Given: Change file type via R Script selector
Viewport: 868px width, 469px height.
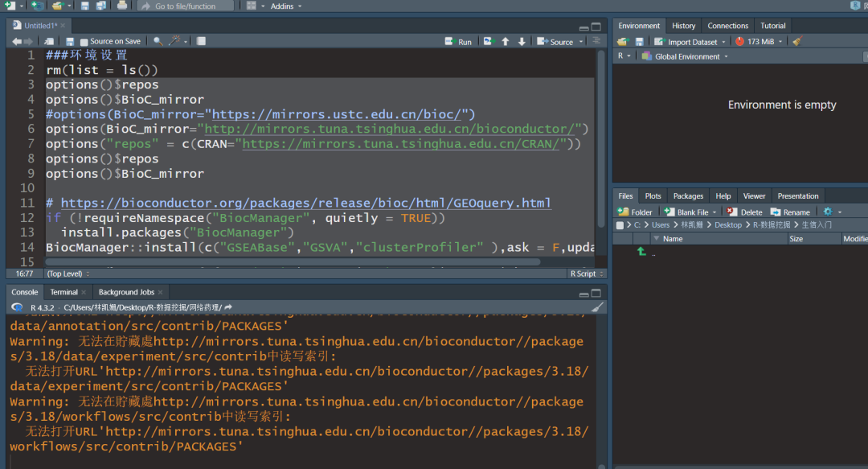Looking at the screenshot, I should point(586,274).
